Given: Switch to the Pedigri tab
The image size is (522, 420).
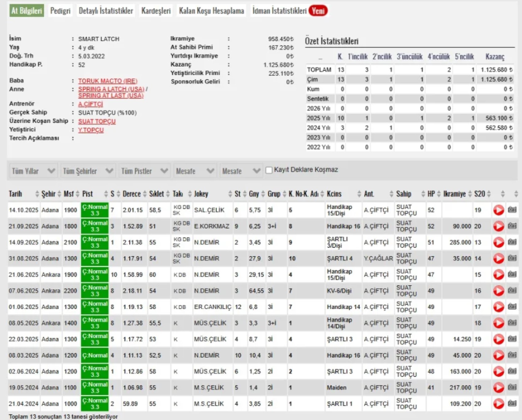Looking at the screenshot, I should click(60, 11).
